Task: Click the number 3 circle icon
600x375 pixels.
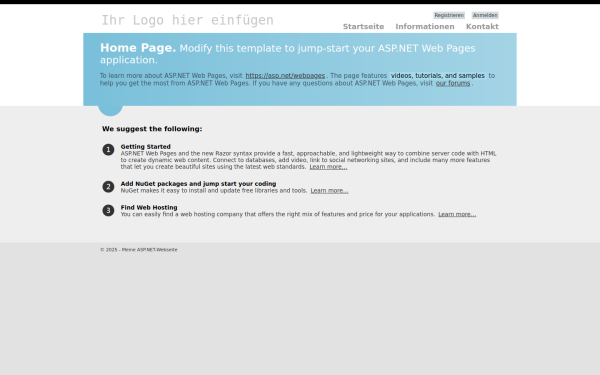Action: [x=108, y=210]
